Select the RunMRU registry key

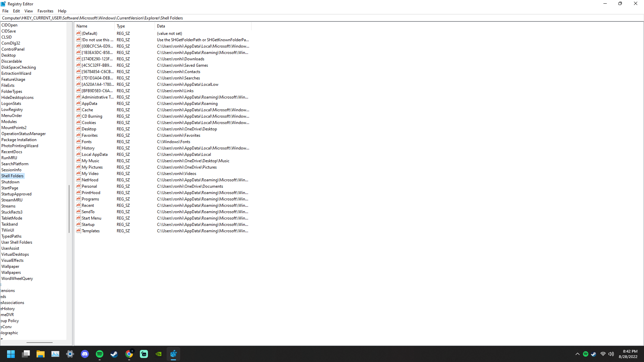[9, 158]
